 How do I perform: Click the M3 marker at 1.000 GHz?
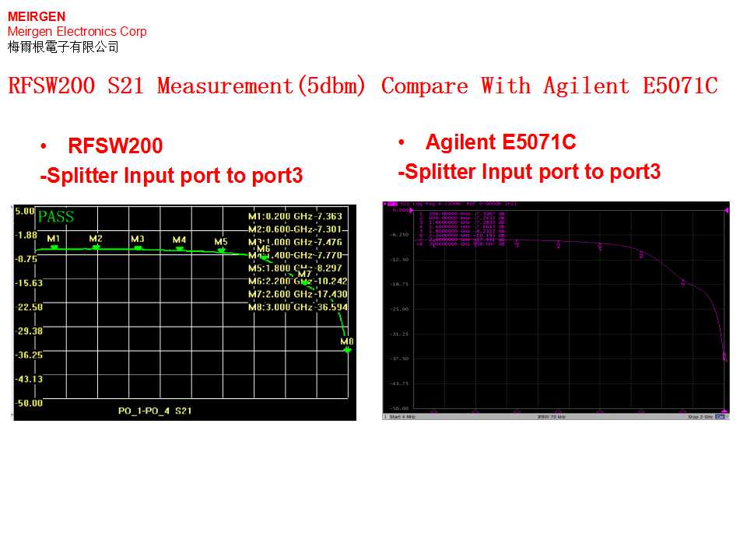[138, 247]
